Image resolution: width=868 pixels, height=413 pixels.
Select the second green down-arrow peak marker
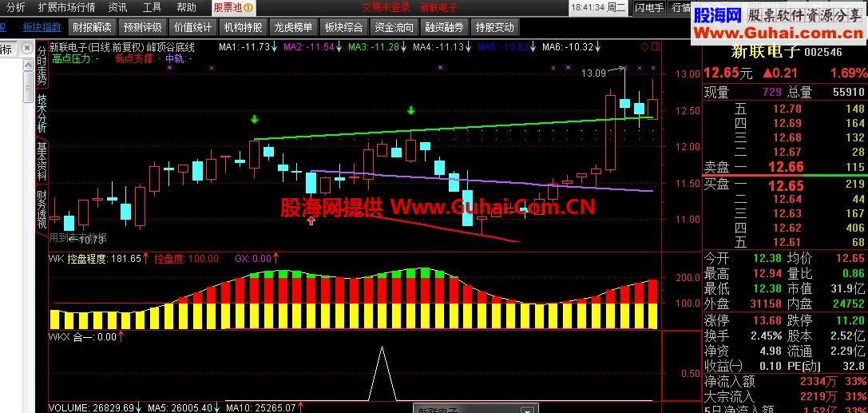point(410,111)
